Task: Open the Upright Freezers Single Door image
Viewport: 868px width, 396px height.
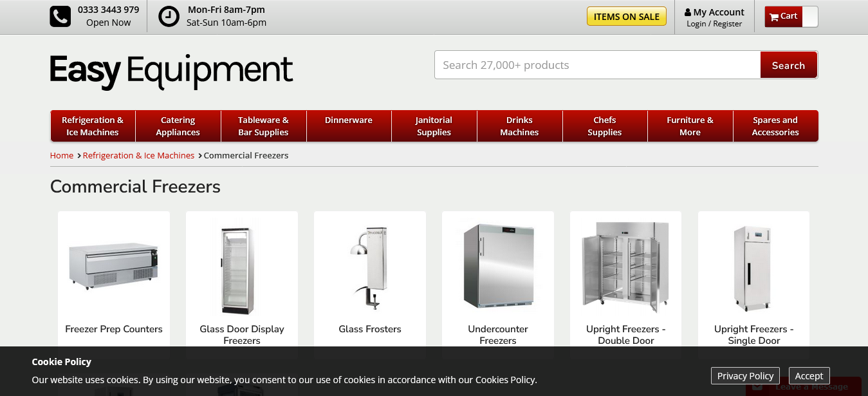Action: 754,266
